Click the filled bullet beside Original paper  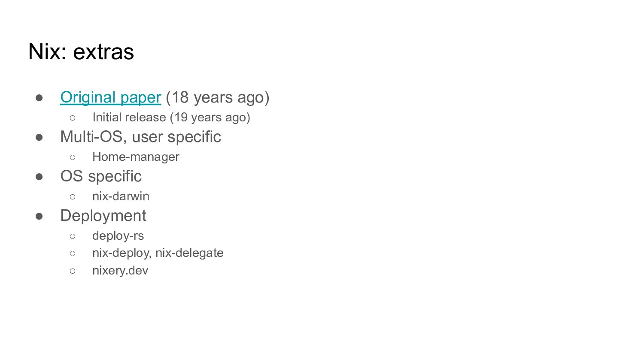(x=39, y=98)
